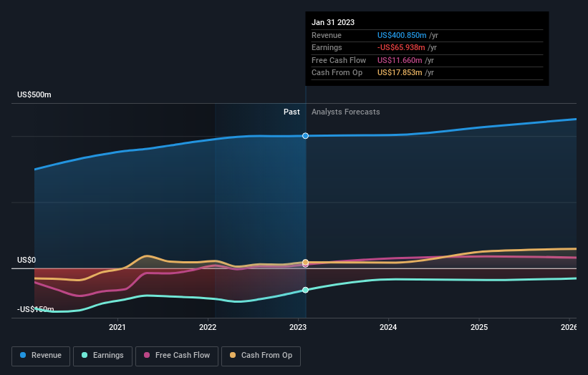This screenshot has width=588, height=375.
Task: Toggle the Earnings series legend button
Action: pos(102,356)
